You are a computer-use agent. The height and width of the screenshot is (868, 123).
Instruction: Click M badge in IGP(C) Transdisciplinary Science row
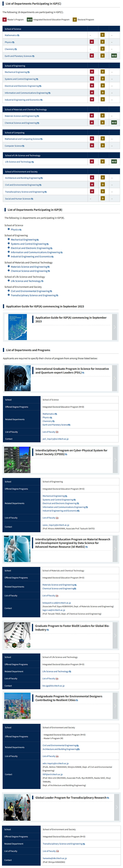[x=92, y=191]
